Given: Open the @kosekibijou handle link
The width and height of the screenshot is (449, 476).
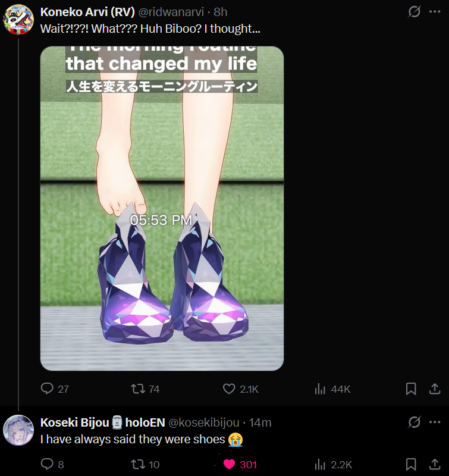Looking at the screenshot, I should pos(203,422).
